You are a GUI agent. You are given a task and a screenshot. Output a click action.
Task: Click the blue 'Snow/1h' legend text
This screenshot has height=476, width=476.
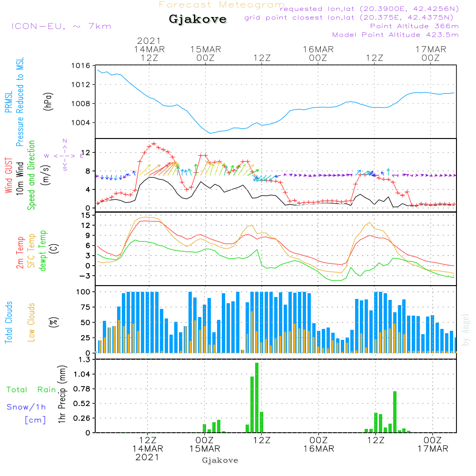(x=26, y=407)
